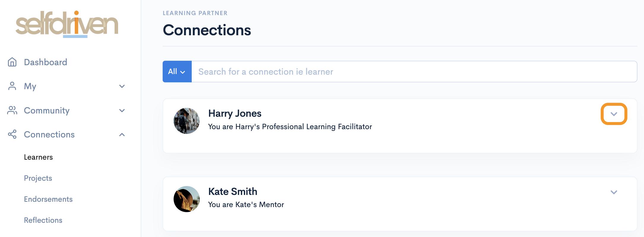Click the Harry Jones name
This screenshot has width=644, height=237.
point(235,113)
